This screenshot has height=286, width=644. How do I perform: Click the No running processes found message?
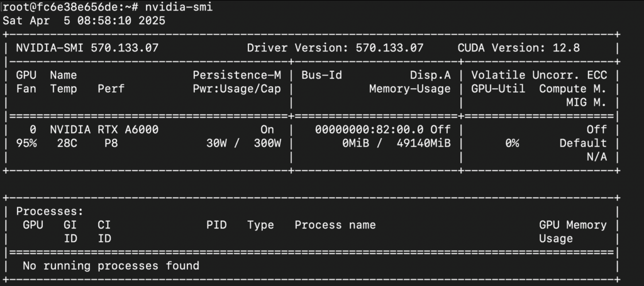(111, 266)
